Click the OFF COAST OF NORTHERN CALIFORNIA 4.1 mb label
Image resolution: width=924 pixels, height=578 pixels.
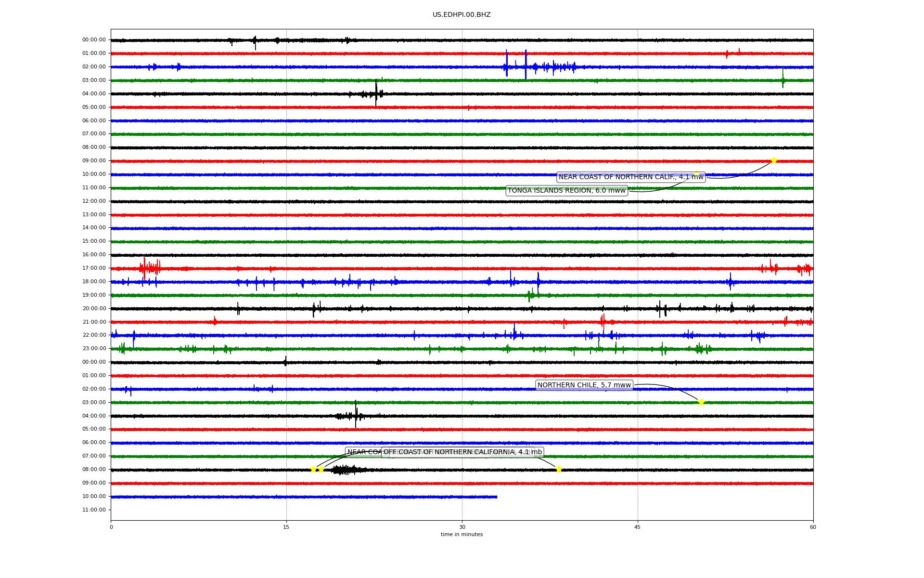462,452
